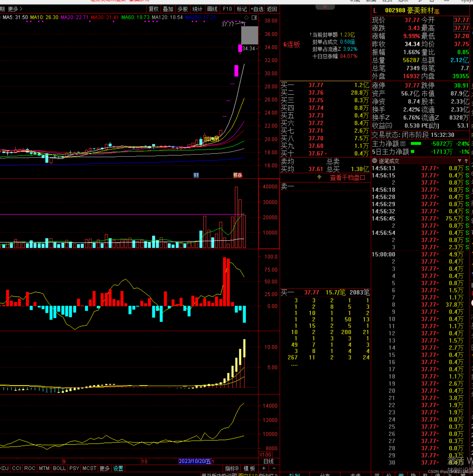Open the list icon beside 主力净额

(403, 143)
